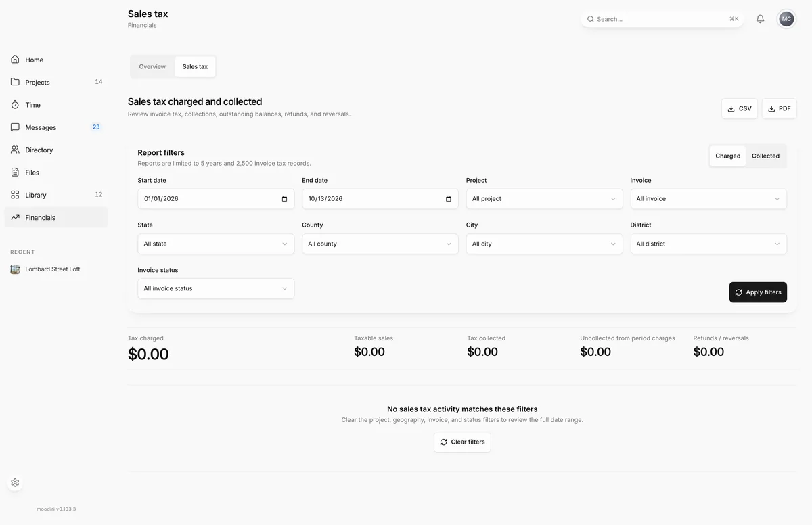Click Uncollected from period charges value
This screenshot has width=812, height=525.
[x=595, y=352]
